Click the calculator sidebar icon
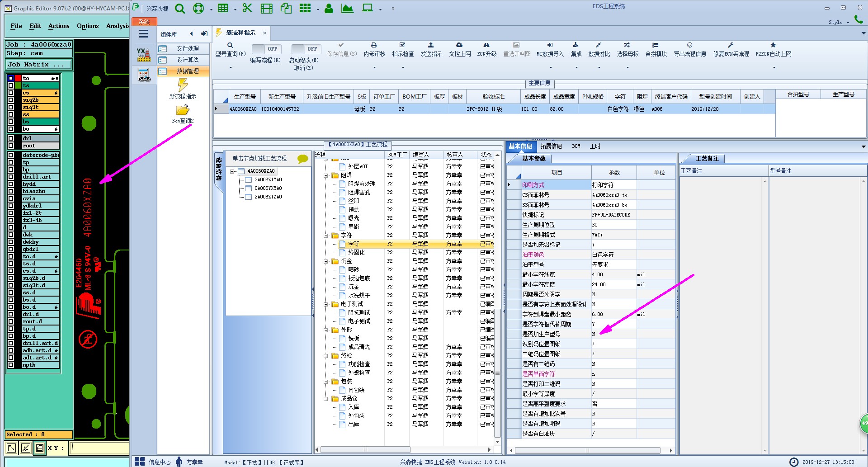The width and height of the screenshot is (868, 467). [144, 75]
